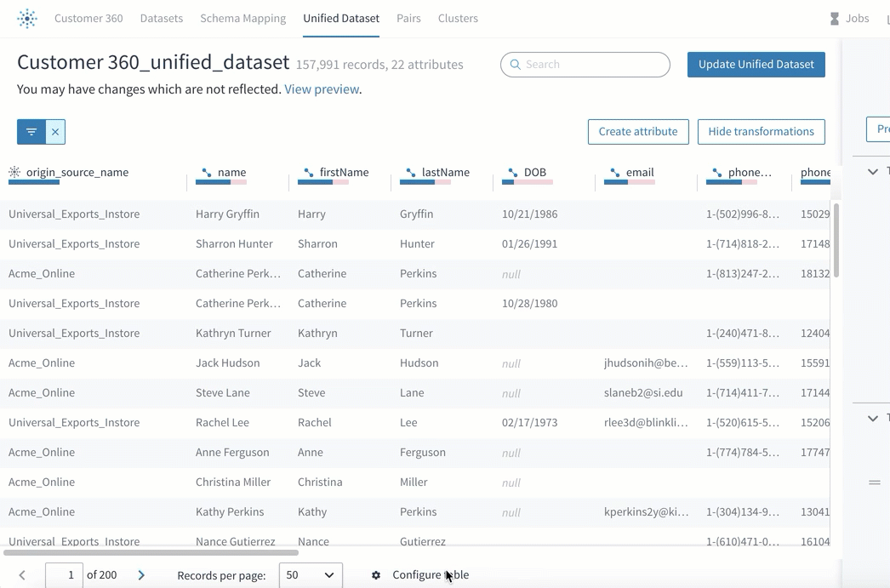Image resolution: width=890 pixels, height=588 pixels.
Task: Click the Ferguson lastName cell
Action: (x=423, y=453)
